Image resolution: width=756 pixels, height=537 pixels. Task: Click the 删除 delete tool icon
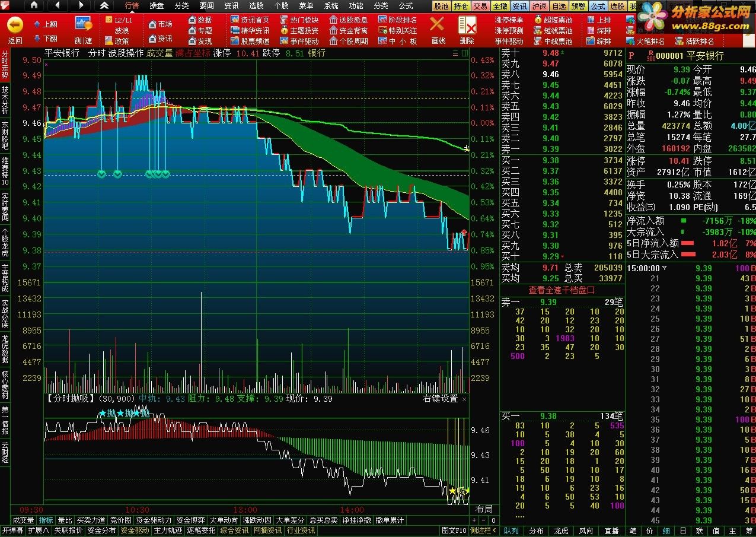pos(467,26)
